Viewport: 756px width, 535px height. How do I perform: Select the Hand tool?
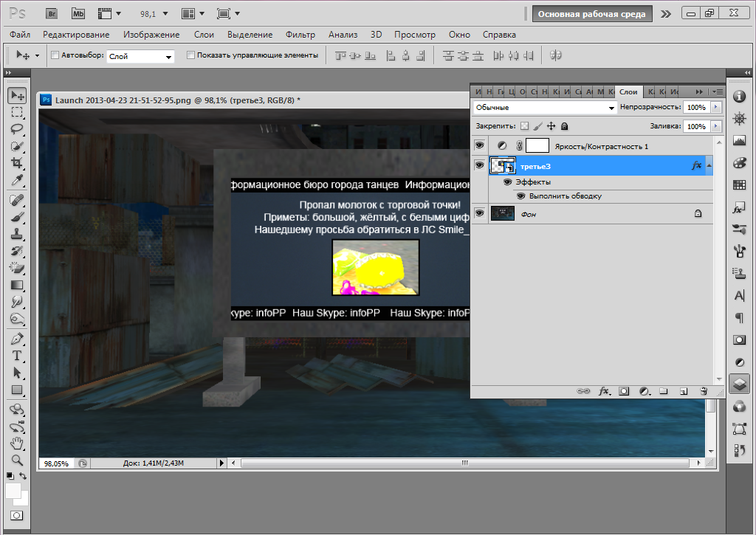click(16, 443)
